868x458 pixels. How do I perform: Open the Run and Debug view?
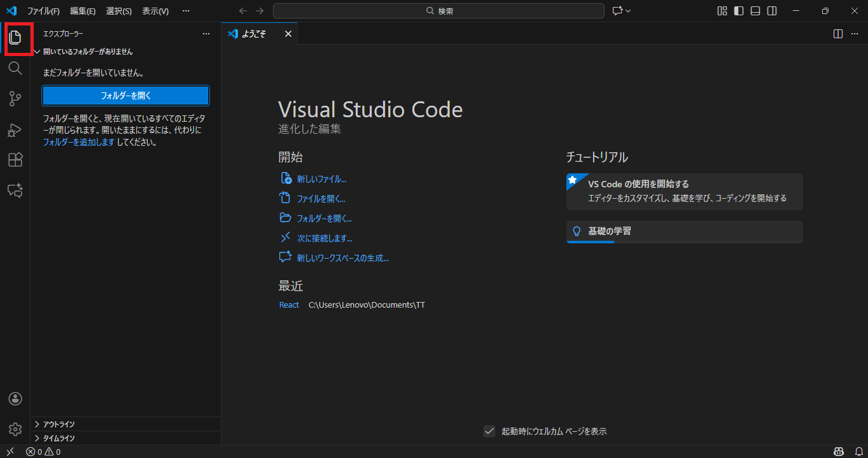coord(15,129)
